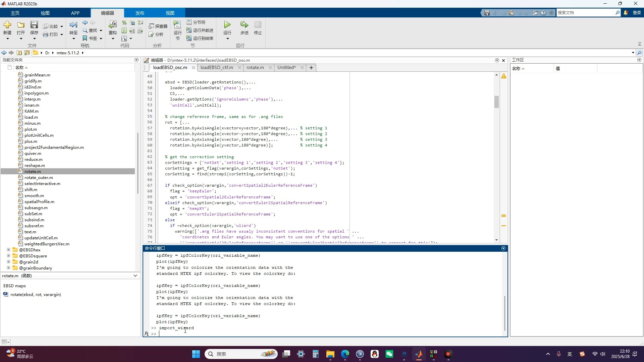Save the file using the 保存 floppy icon
The height and width of the screenshot is (362, 644).
(x=34, y=25)
